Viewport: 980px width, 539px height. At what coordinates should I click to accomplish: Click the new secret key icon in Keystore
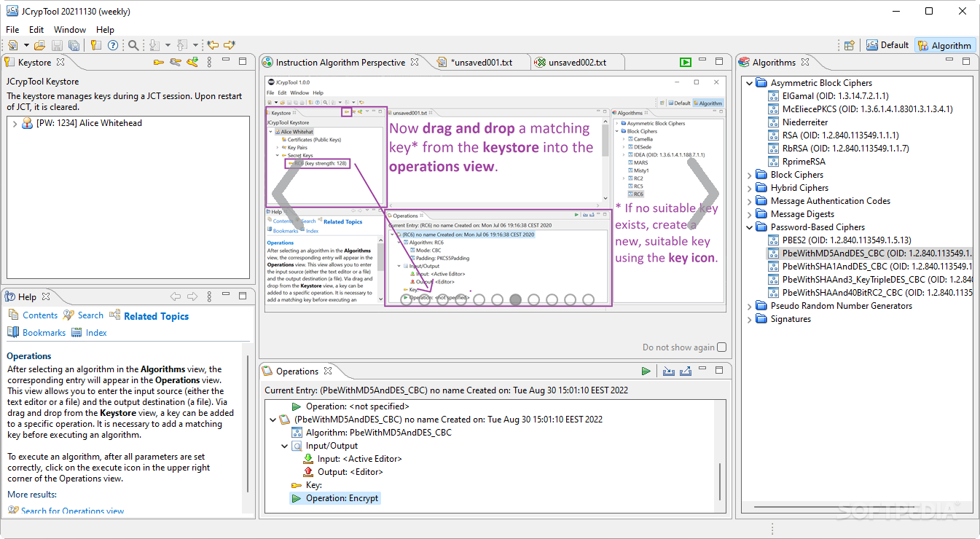pyautogui.click(x=159, y=62)
